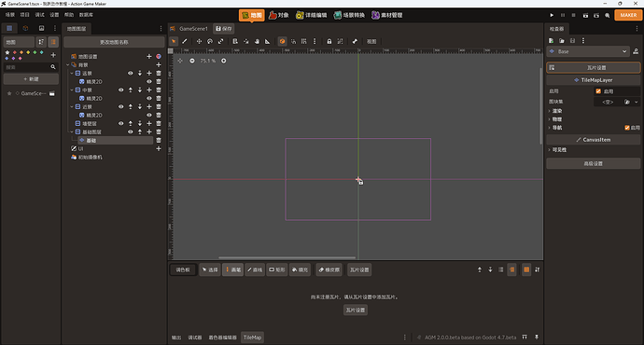Open the 详细编辑 detailed edit mode

point(312,15)
